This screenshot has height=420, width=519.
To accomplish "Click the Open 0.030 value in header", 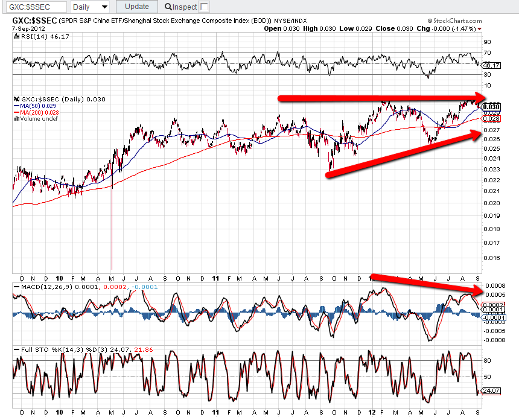I will point(282,29).
